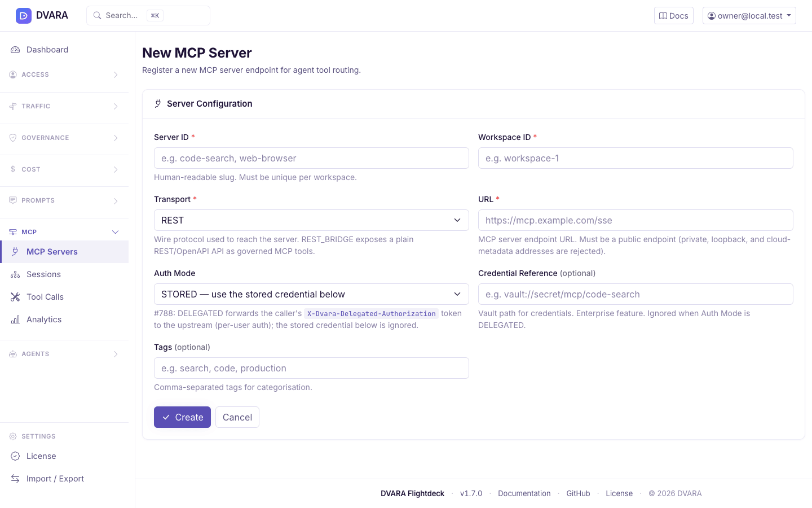Click the Access section person icon

pos(13,75)
